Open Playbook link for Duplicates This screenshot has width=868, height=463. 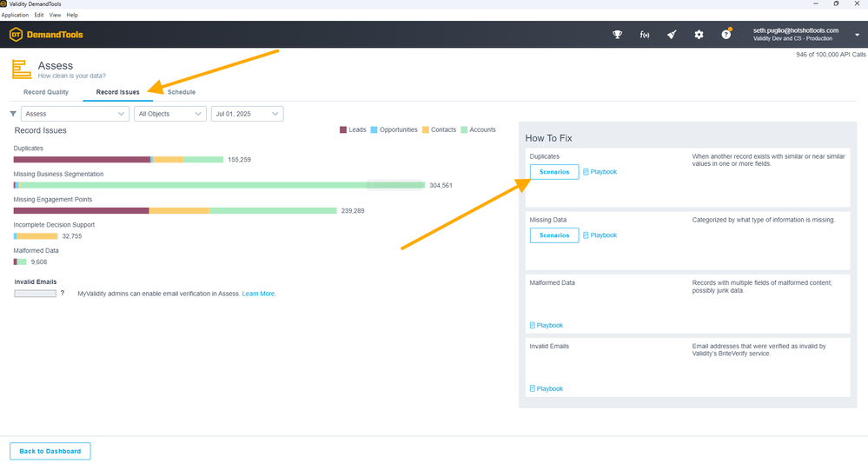point(603,172)
